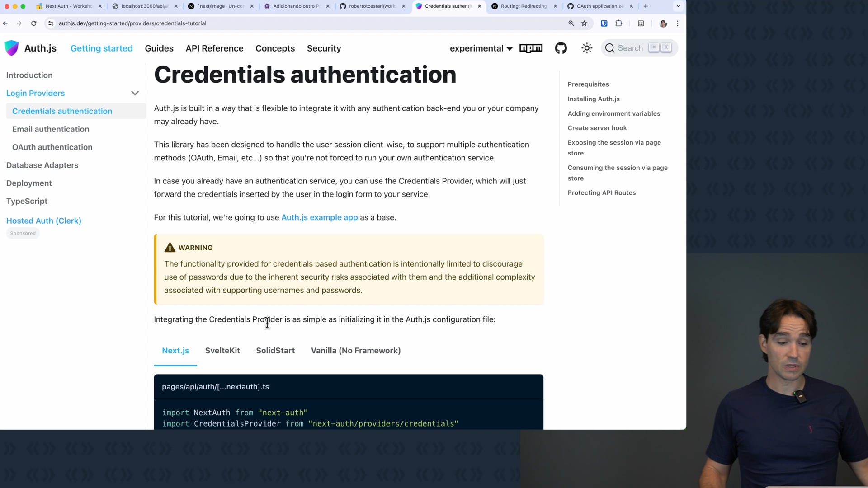Open the tab search dropdown arrow
Viewport: 868px width, 488px height.
click(678, 6)
